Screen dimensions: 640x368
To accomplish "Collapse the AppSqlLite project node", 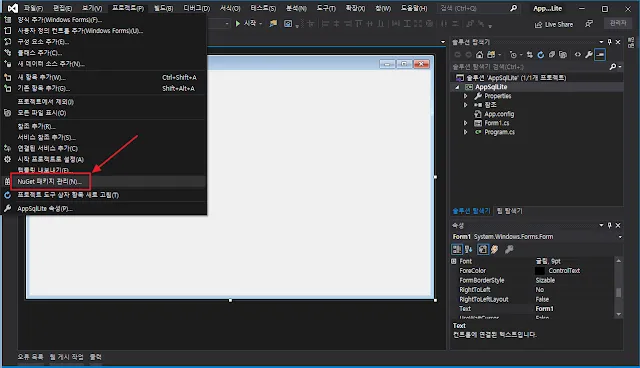I will tap(457, 87).
